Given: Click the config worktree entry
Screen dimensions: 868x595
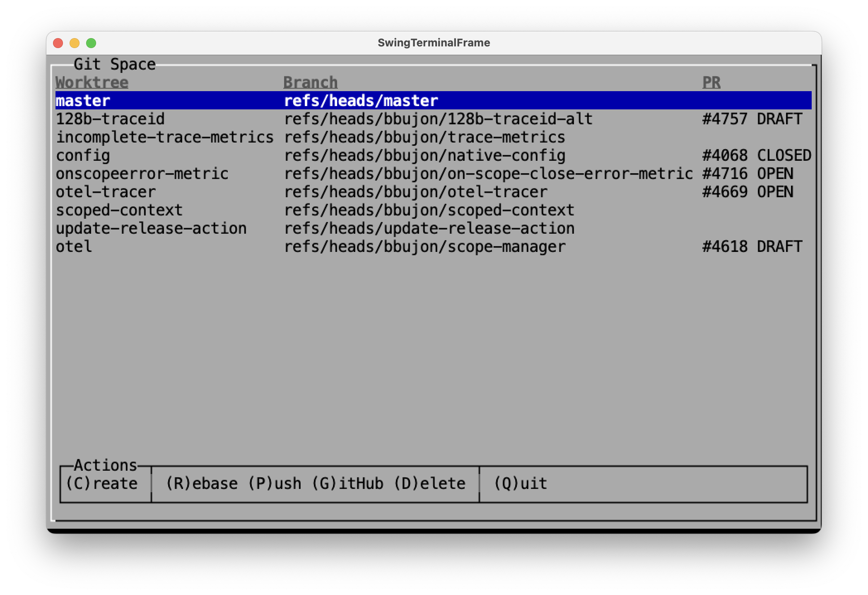Looking at the screenshot, I should pyautogui.click(x=83, y=155).
